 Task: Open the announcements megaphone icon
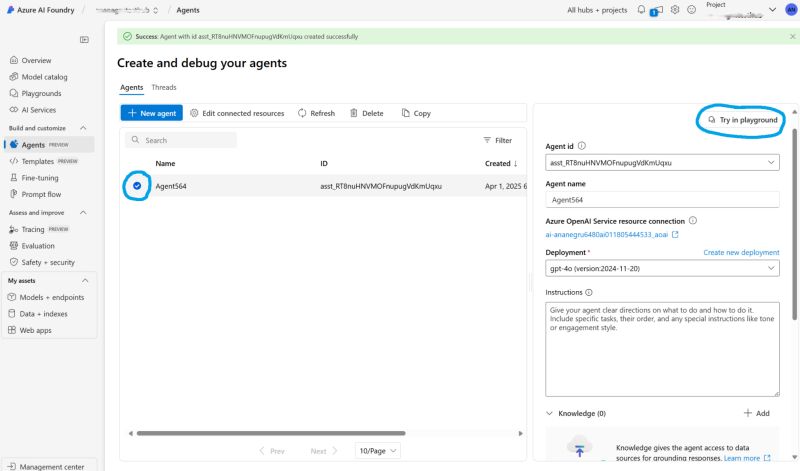click(x=657, y=10)
